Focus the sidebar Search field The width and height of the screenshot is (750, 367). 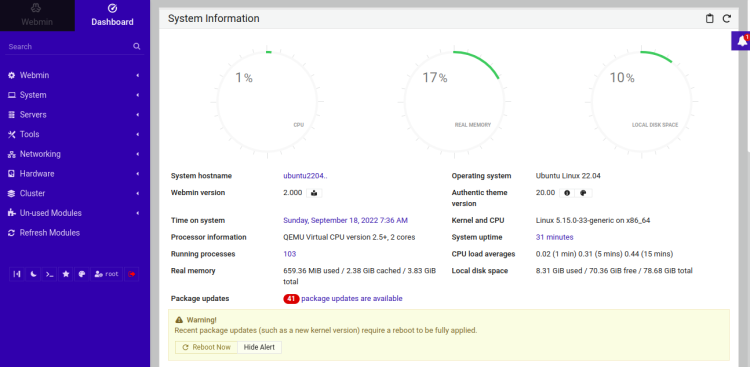tap(69, 46)
